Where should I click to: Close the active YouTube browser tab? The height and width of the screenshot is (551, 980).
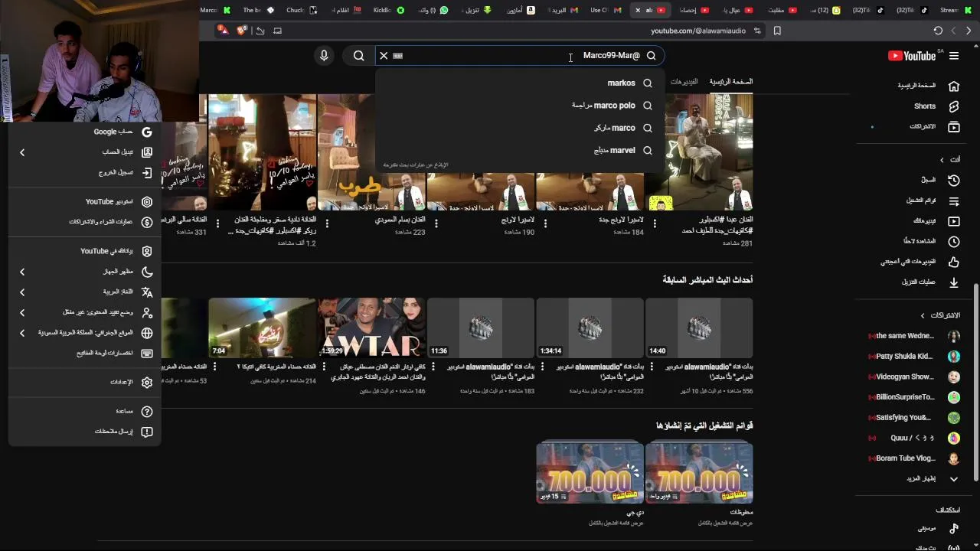point(638,10)
